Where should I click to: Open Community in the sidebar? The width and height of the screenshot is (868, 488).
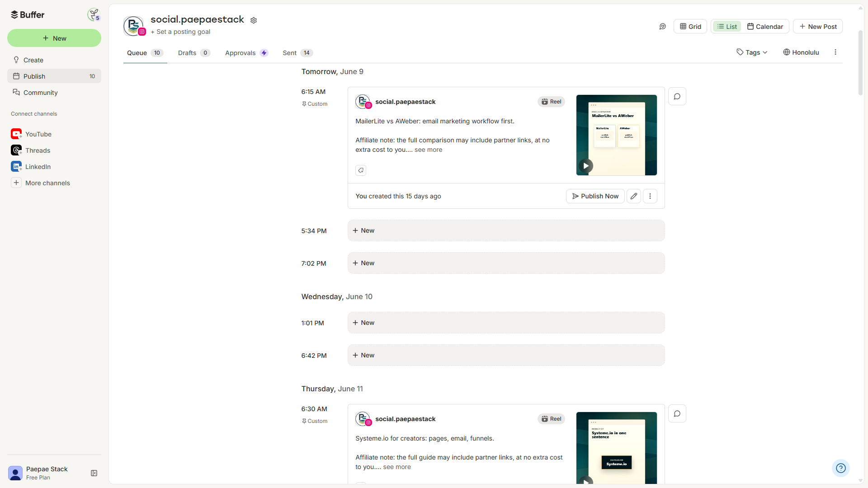(54, 93)
